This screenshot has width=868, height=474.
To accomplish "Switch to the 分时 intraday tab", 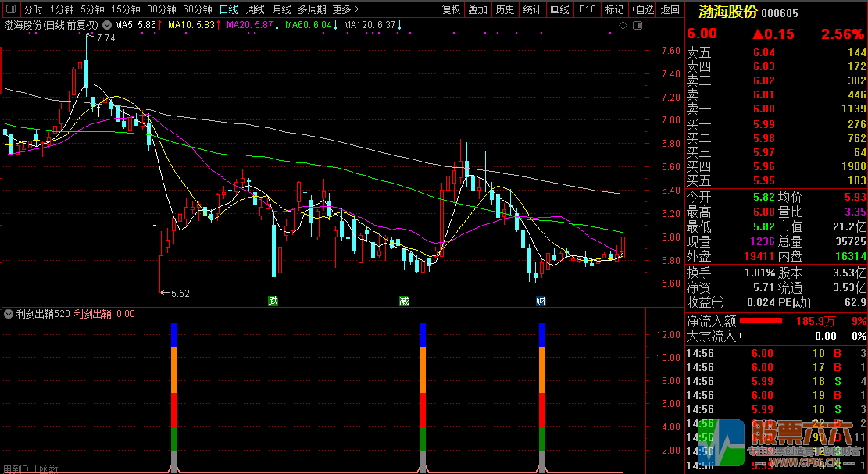I will click(33, 10).
